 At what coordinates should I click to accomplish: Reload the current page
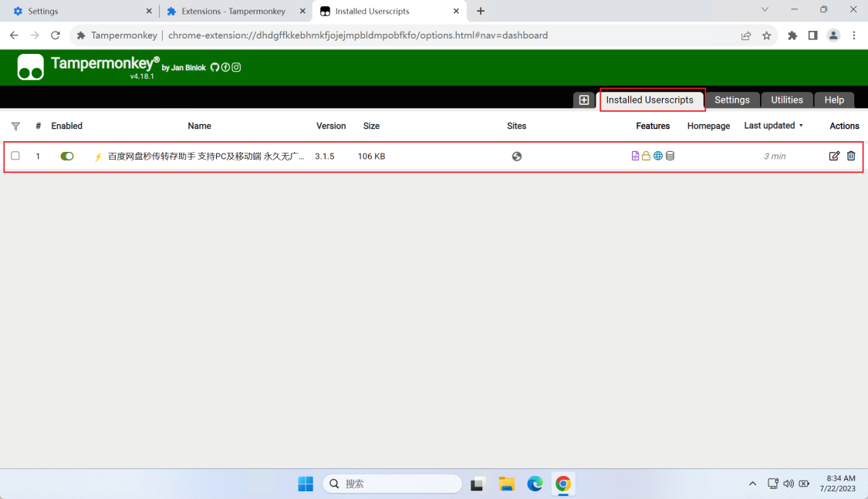point(56,35)
